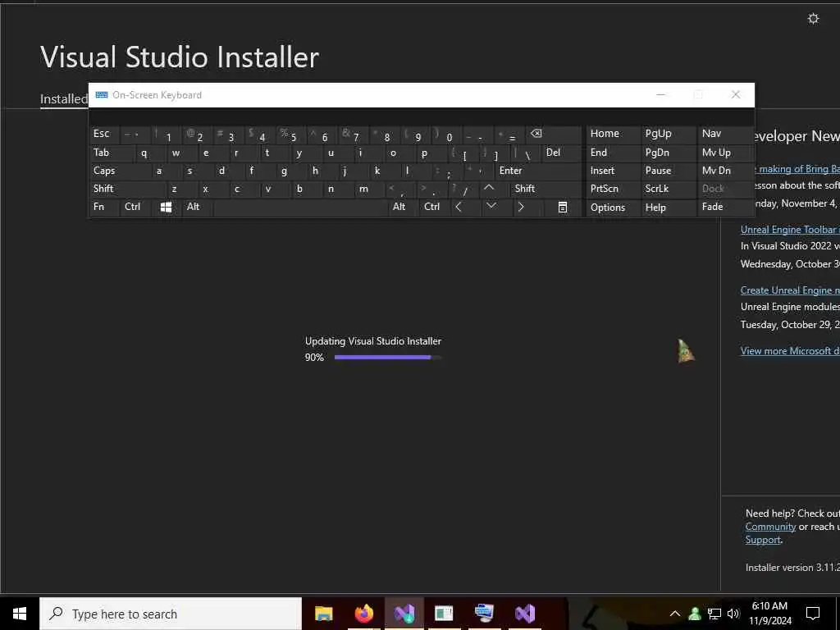Click the party hat icon in installer
840x630 pixels.
tap(685, 351)
